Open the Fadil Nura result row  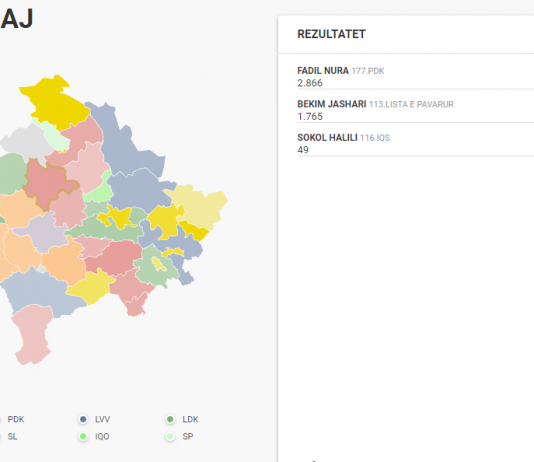(x=415, y=77)
